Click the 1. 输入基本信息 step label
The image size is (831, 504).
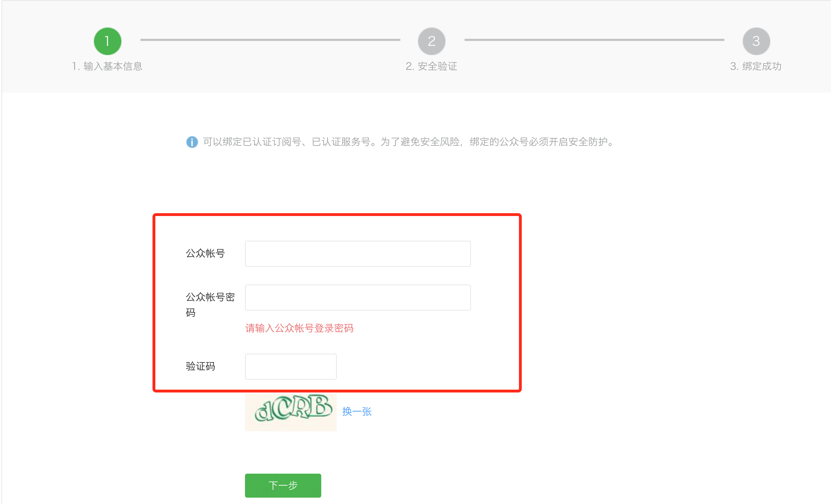click(107, 66)
